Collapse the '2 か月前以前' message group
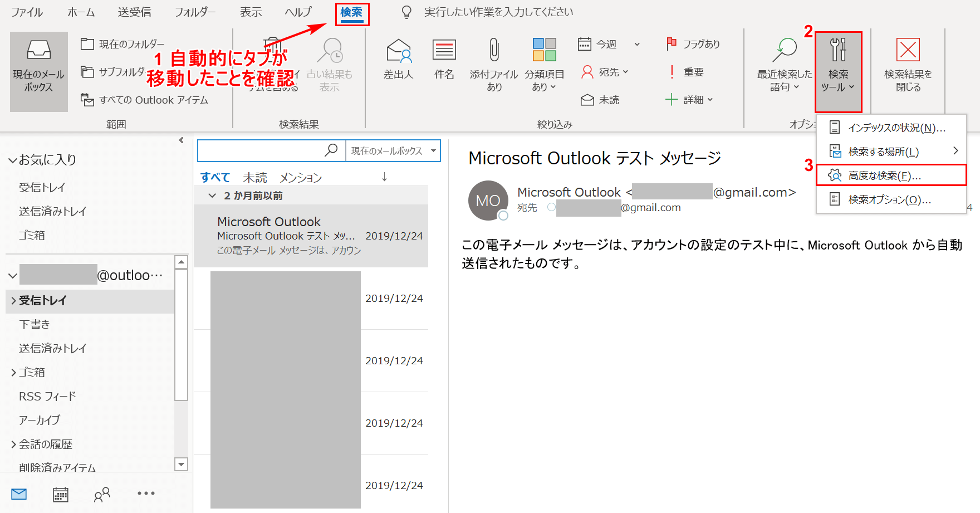The width and height of the screenshot is (980, 513). click(x=212, y=196)
